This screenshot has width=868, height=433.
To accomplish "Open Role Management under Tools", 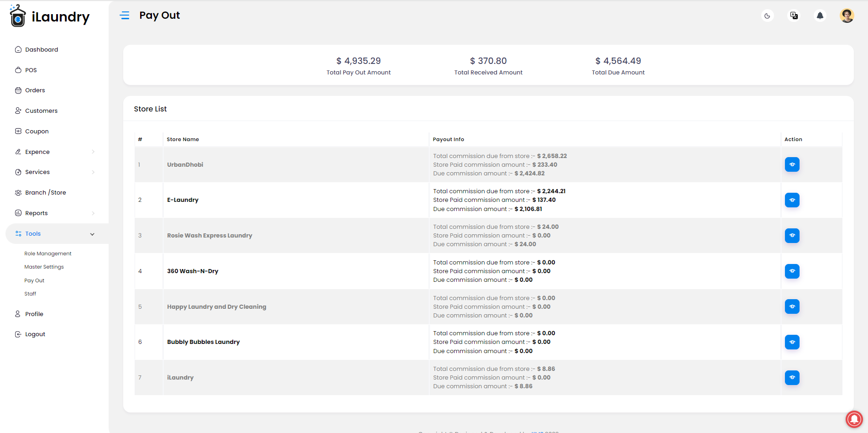I will pos(48,253).
